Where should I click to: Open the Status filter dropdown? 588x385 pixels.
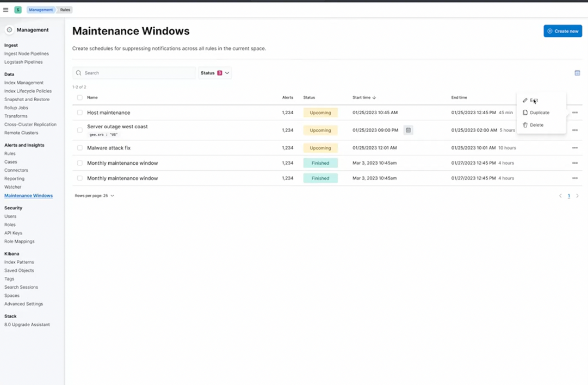215,73
